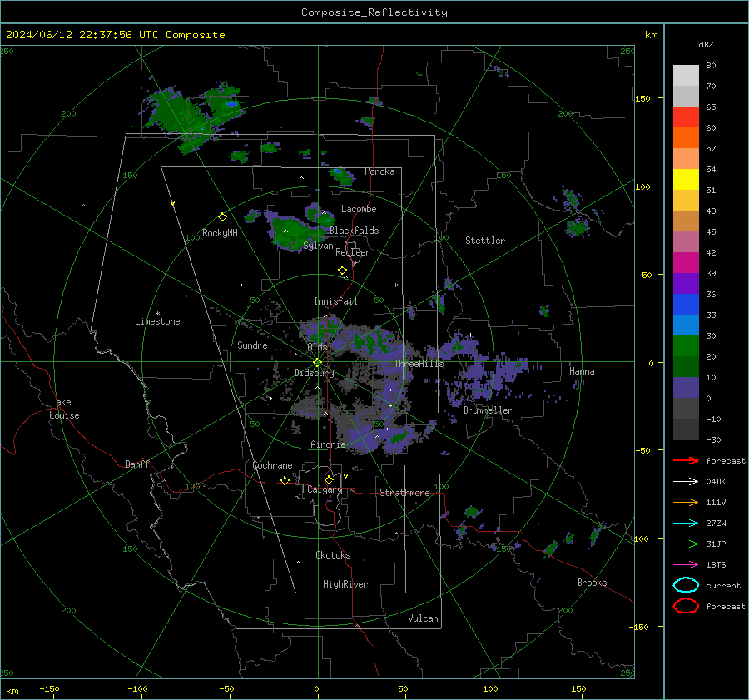Click the Drumheller town label
Screen dimensions: 749x700
[x=488, y=410]
